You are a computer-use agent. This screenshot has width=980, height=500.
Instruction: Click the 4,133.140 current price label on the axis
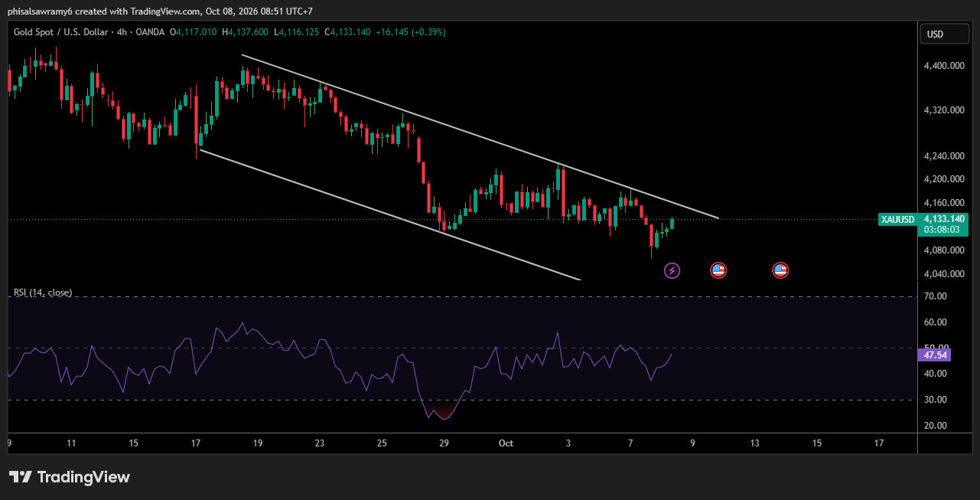[946, 218]
